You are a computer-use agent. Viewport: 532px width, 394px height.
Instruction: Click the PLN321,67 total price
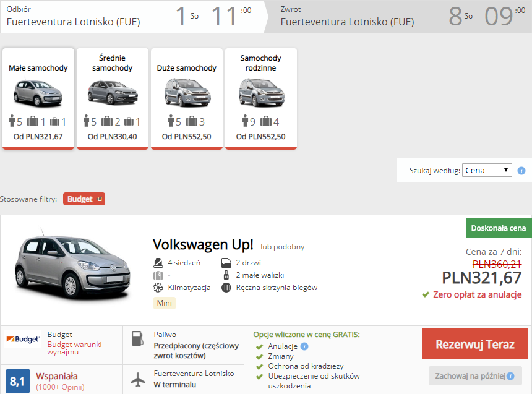click(x=482, y=278)
